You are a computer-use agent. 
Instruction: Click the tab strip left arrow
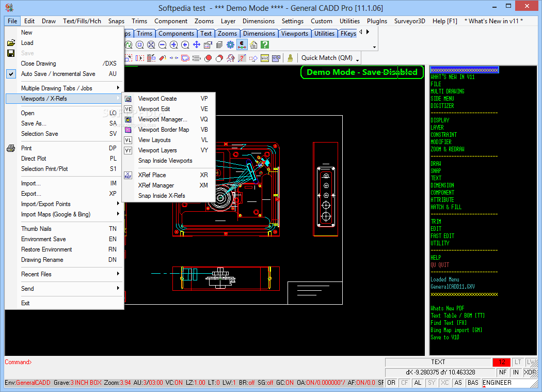coord(361,32)
